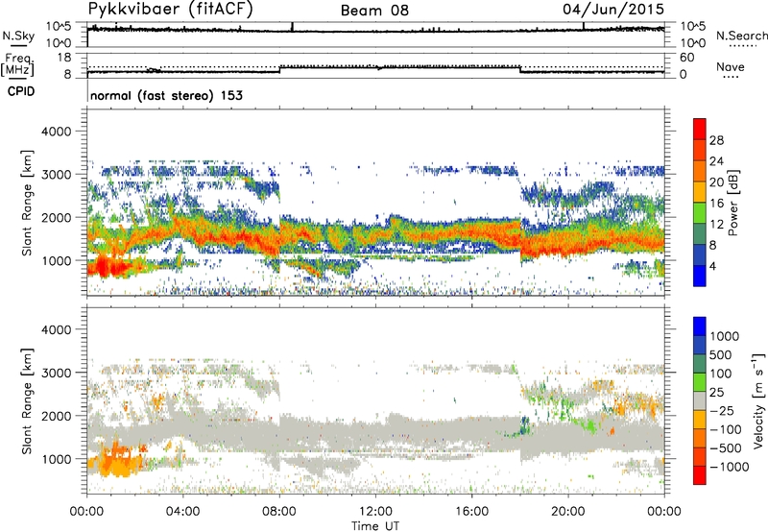Click 10^5 tick beside N.Sky label
This screenshot has width=768, height=532.
tap(59, 27)
